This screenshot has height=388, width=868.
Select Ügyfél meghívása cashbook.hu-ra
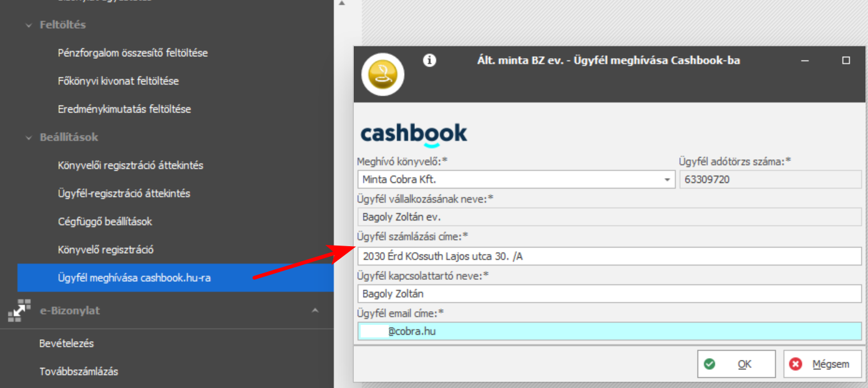pos(175,278)
